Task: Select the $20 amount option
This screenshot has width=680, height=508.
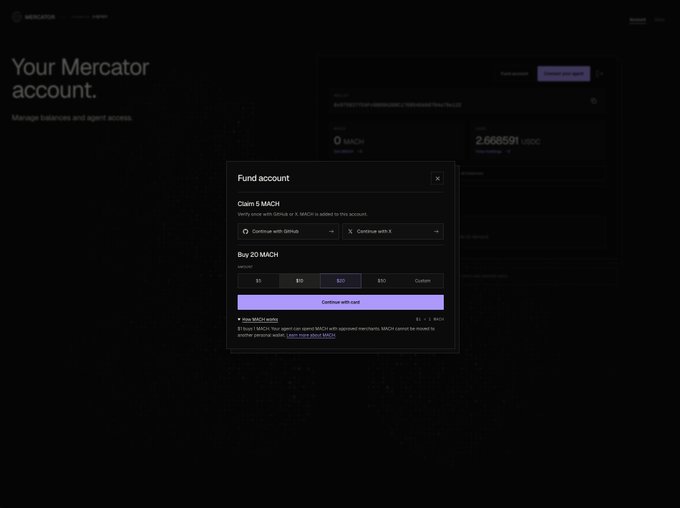Action: (341, 281)
